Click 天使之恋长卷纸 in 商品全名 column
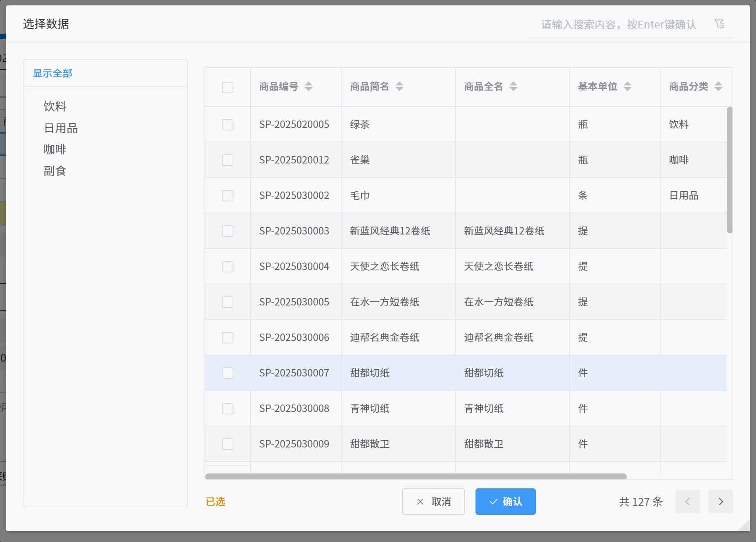Viewport: 756px width, 542px height. (499, 266)
